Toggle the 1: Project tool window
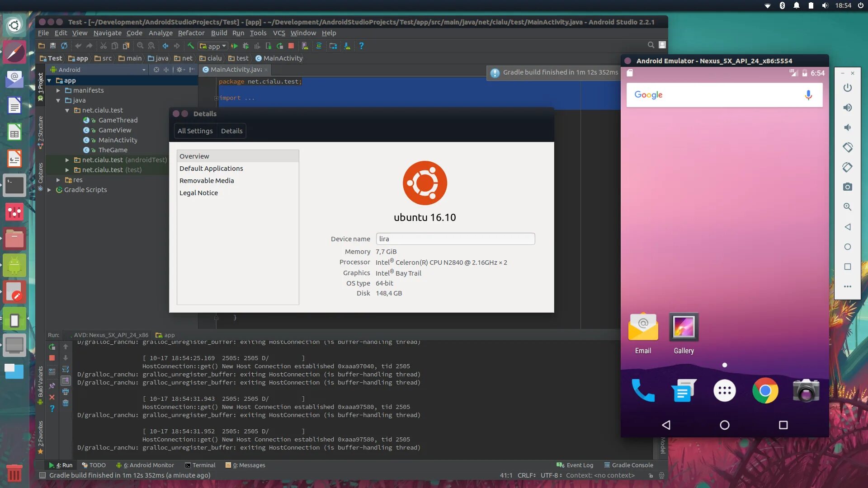This screenshot has width=868, height=488. coord(40,86)
